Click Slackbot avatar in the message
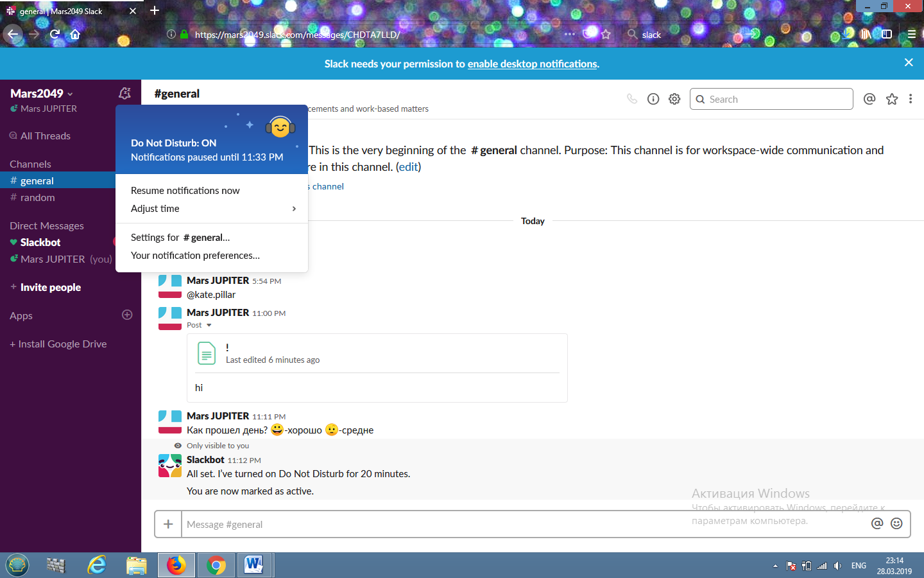Viewport: 924px width, 578px height. point(170,466)
